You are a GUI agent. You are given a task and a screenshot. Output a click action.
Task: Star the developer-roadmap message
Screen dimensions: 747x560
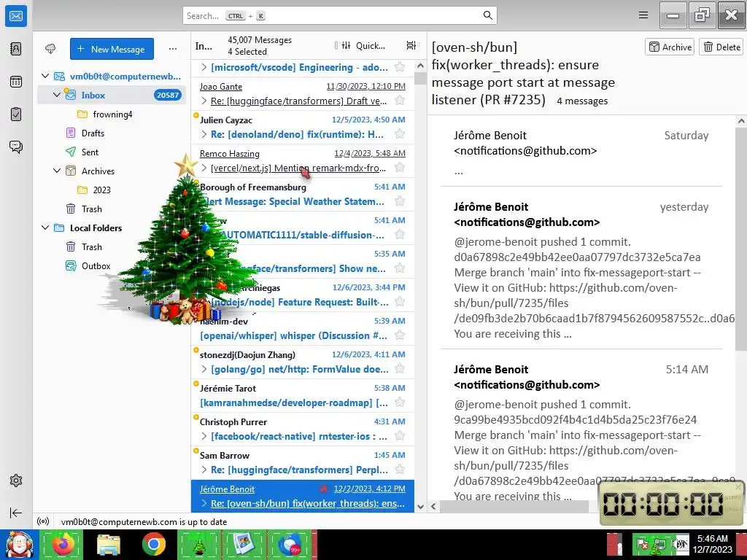coord(400,402)
